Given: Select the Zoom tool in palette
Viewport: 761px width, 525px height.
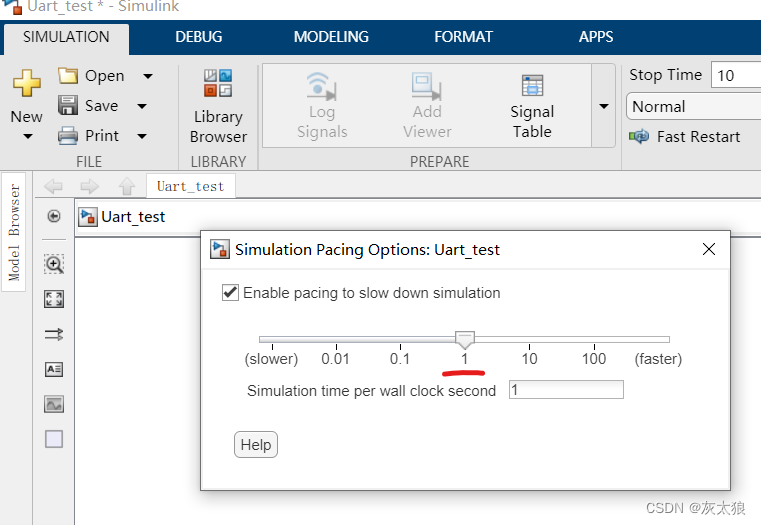Looking at the screenshot, I should tap(54, 264).
